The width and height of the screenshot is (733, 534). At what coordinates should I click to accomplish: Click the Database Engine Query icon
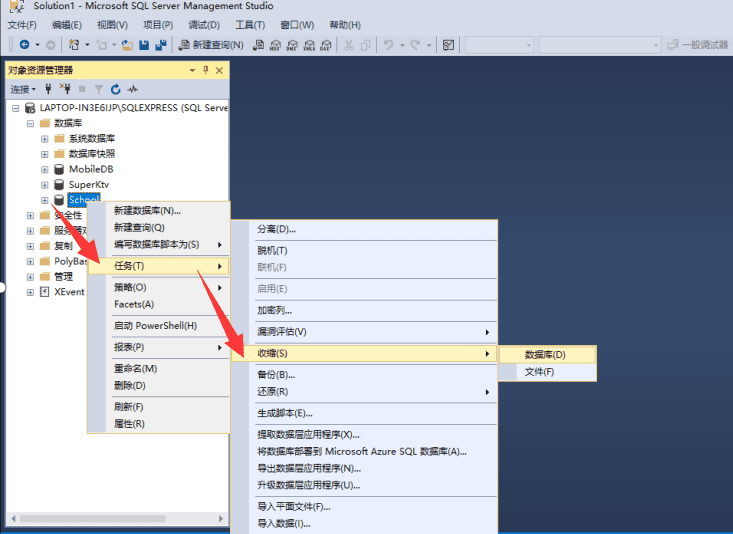259,45
